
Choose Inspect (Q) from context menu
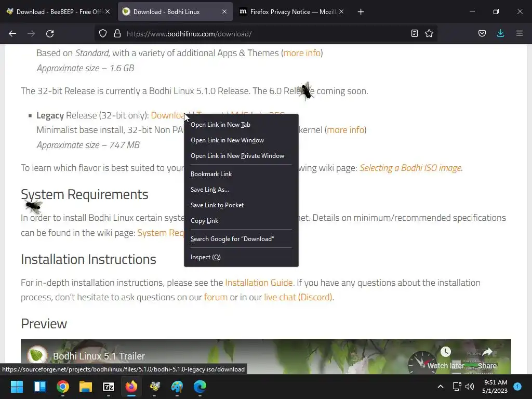[x=241, y=257]
